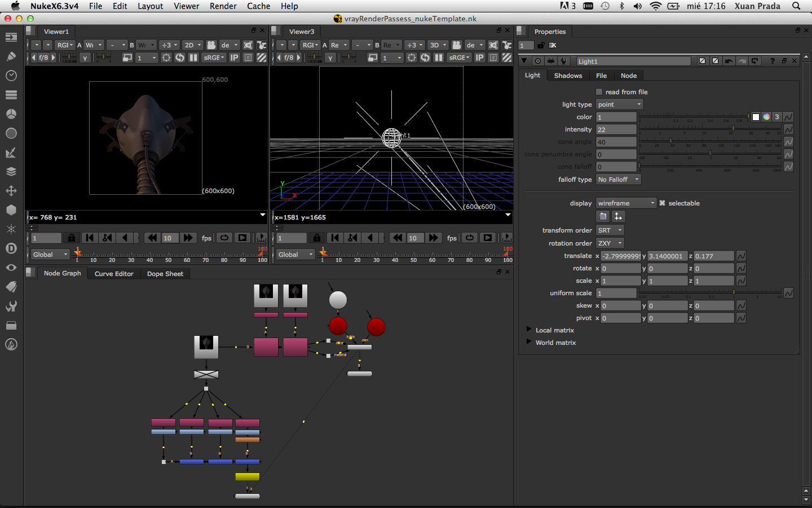
Task: Click the Image nodes icon at top of left toolbar
Action: [x=11, y=37]
